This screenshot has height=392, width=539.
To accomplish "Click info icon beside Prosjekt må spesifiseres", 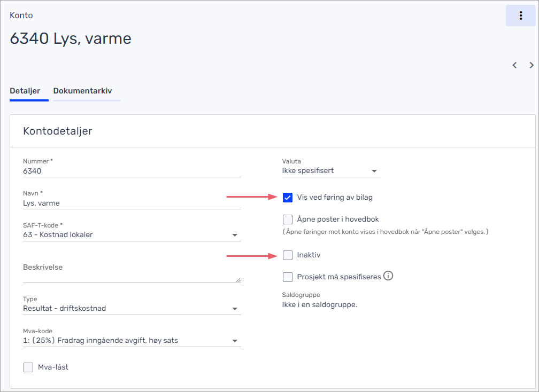I will coord(389,276).
